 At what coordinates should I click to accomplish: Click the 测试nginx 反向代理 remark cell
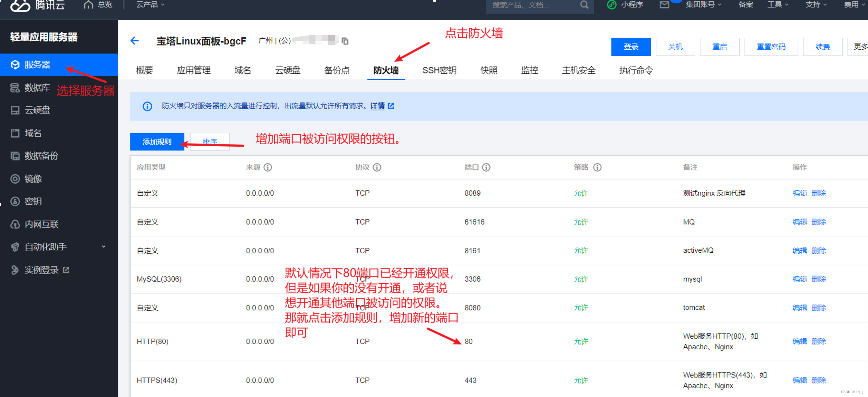coord(714,193)
